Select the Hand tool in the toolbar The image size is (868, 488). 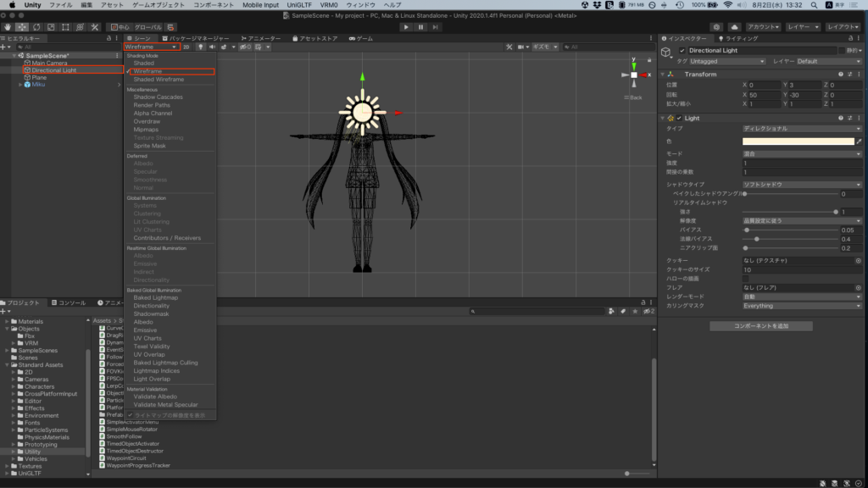click(x=8, y=27)
